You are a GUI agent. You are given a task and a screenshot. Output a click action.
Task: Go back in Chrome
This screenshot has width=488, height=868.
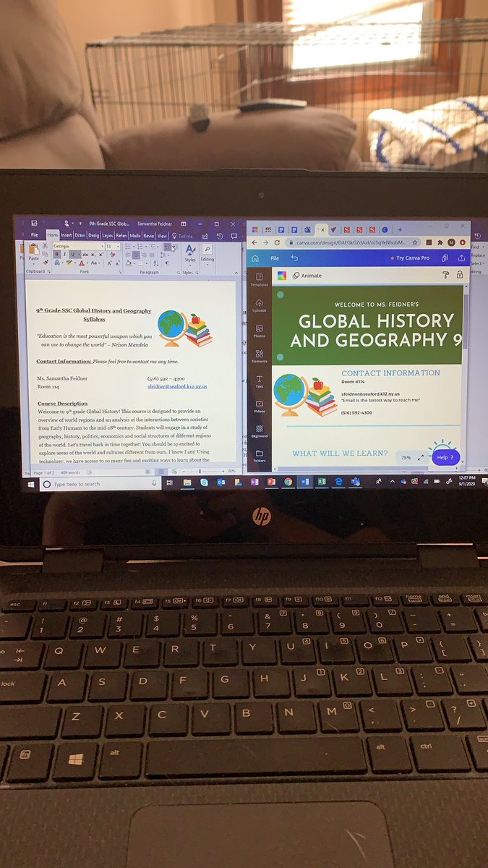254,242
